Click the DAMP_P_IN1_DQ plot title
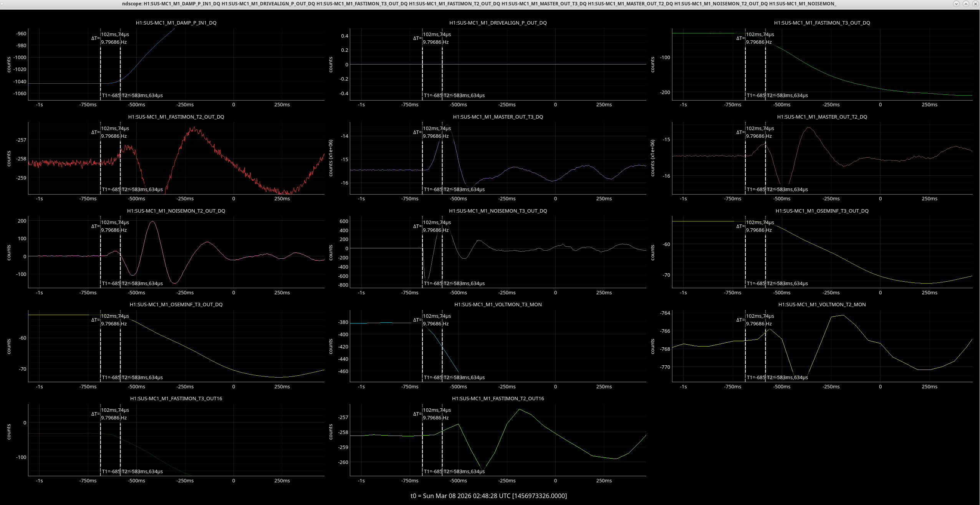 176,23
